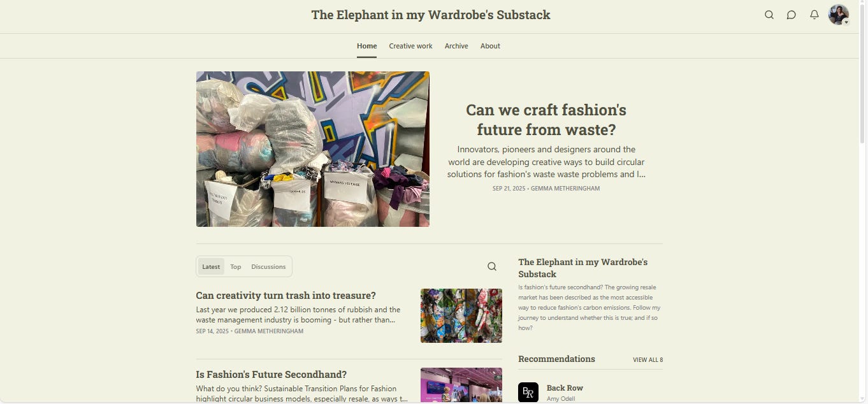
Task: Visit the Back Row recommendation link
Action: (x=565, y=388)
